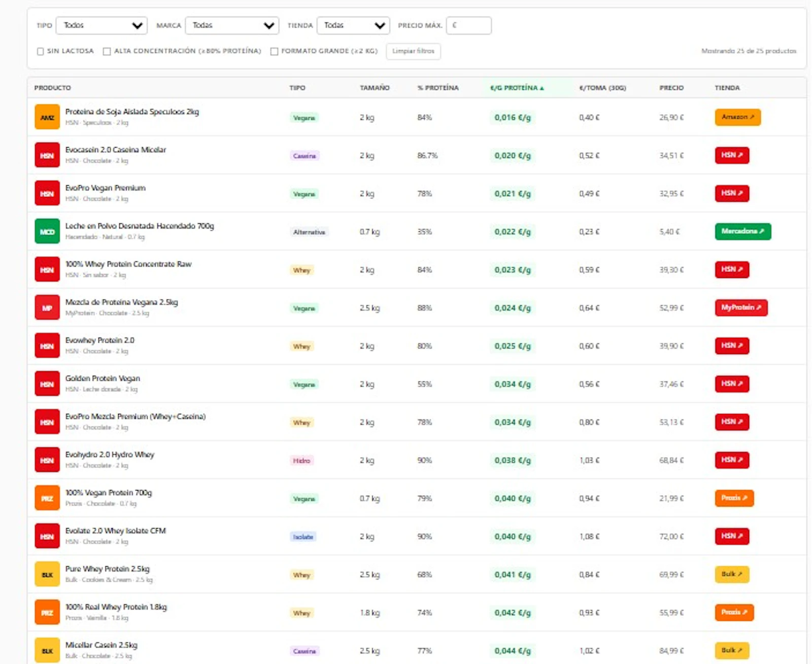Click HSN icon beside Evolate 2.0 Whey Isolate

click(x=47, y=536)
